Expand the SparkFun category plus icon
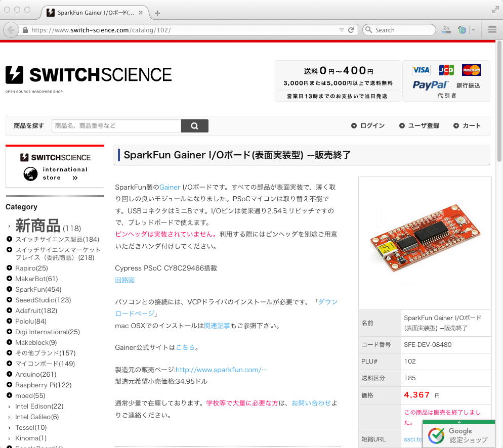 (x=9, y=289)
